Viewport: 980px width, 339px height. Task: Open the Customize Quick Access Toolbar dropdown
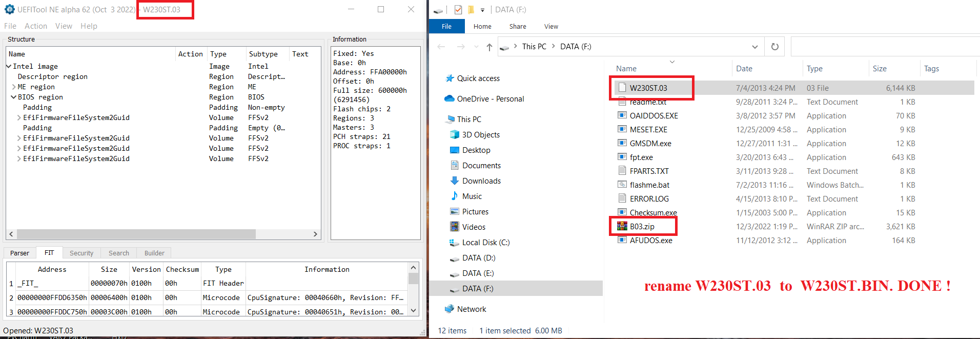click(x=482, y=10)
